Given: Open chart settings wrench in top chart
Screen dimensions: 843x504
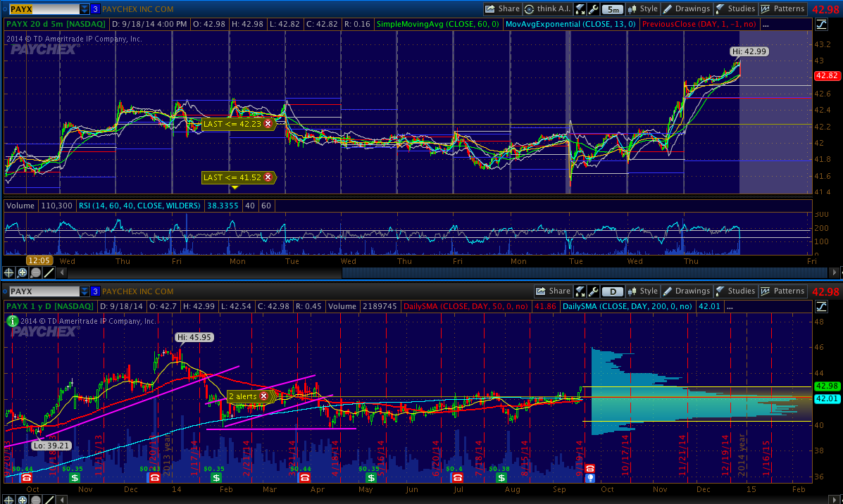Looking at the screenshot, I should [594, 9].
